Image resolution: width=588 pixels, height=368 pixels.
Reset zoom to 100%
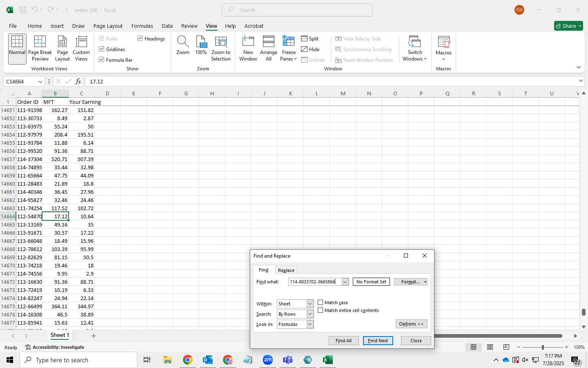coord(201,45)
